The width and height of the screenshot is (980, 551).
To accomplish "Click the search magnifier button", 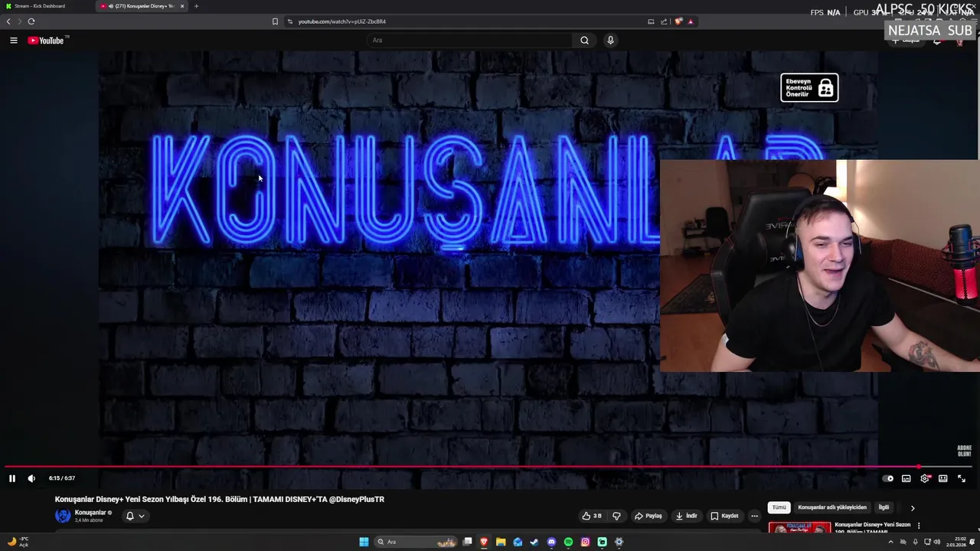I will pyautogui.click(x=584, y=41).
